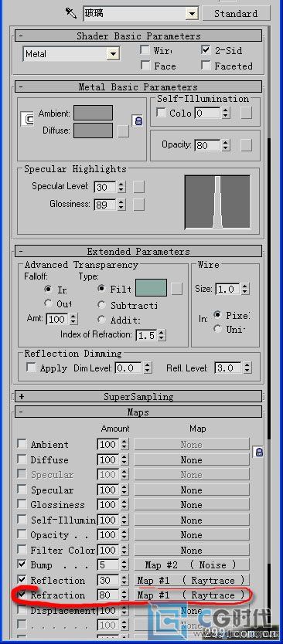The height and width of the screenshot is (644, 283).
Task: Click the Opacity value field
Action: [208, 145]
